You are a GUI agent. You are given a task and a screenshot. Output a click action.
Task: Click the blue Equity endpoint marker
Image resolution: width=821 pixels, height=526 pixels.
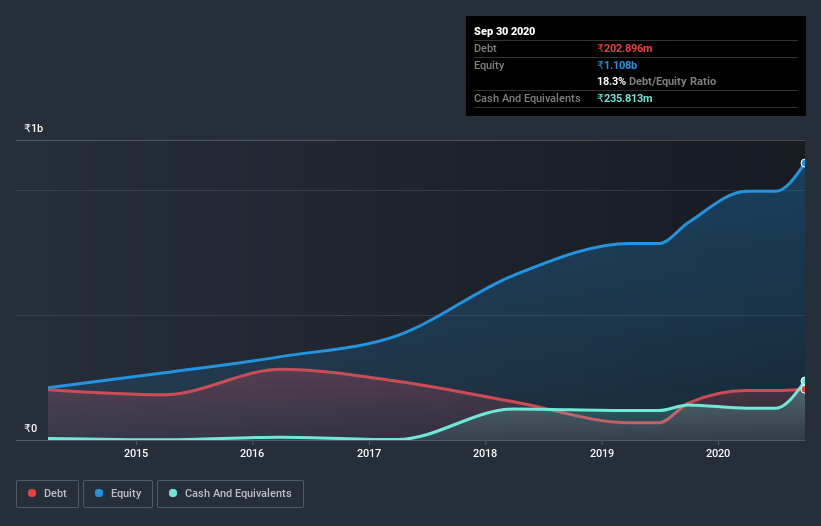pyautogui.click(x=804, y=163)
